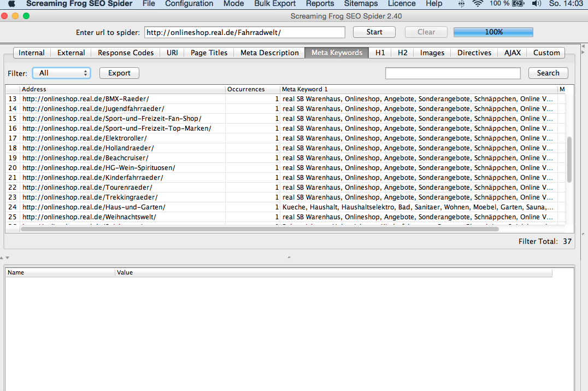Image resolution: width=588 pixels, height=391 pixels.
Task: Switch to the External tab
Action: point(71,53)
